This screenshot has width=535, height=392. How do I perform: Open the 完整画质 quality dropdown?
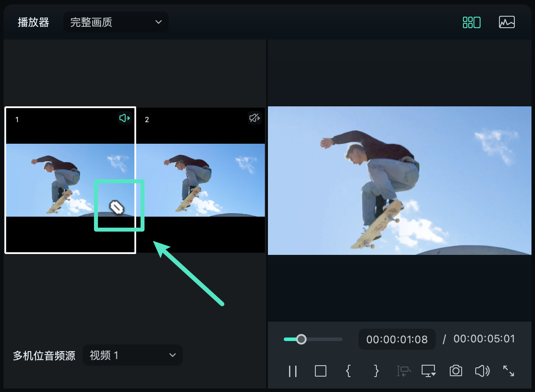click(116, 22)
